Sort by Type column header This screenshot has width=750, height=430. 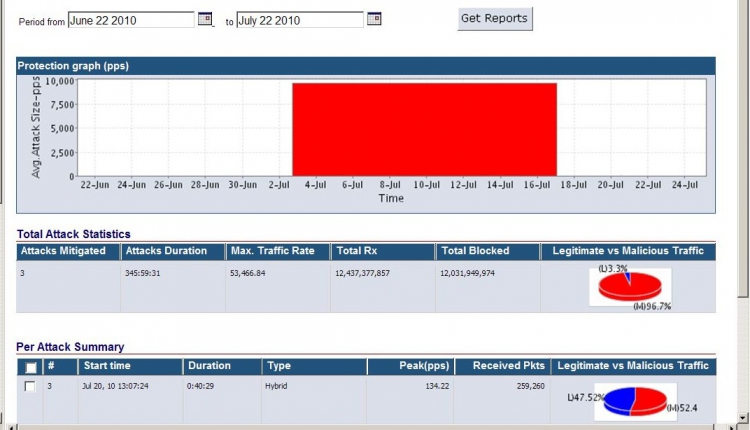(x=315, y=366)
